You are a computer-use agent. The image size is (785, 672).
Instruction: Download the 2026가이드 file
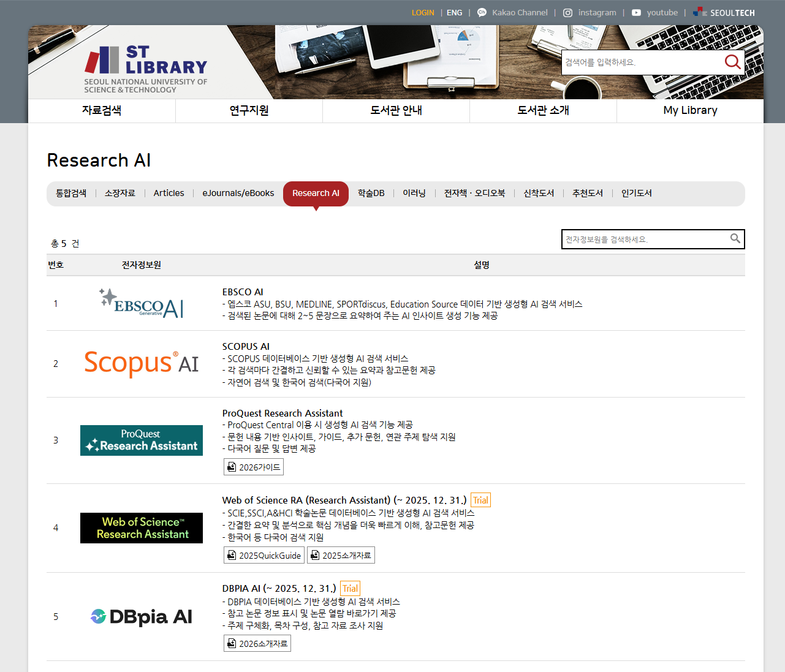click(254, 467)
